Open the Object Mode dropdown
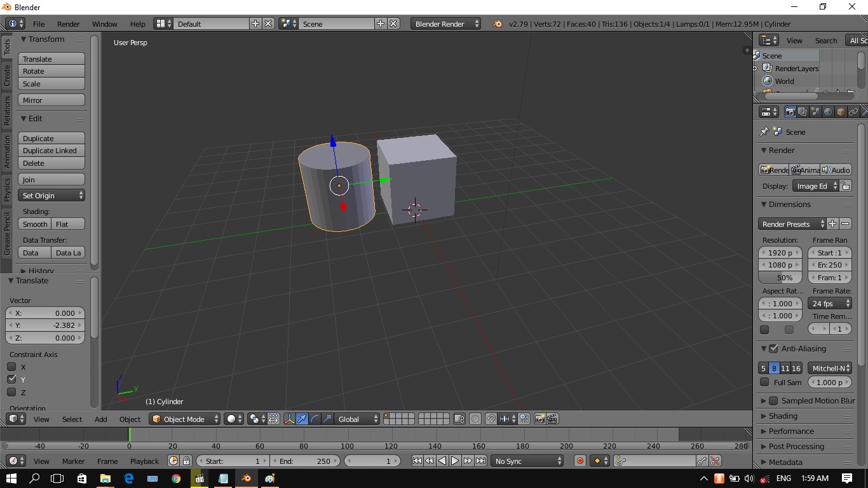The image size is (868, 488). pyautogui.click(x=184, y=419)
